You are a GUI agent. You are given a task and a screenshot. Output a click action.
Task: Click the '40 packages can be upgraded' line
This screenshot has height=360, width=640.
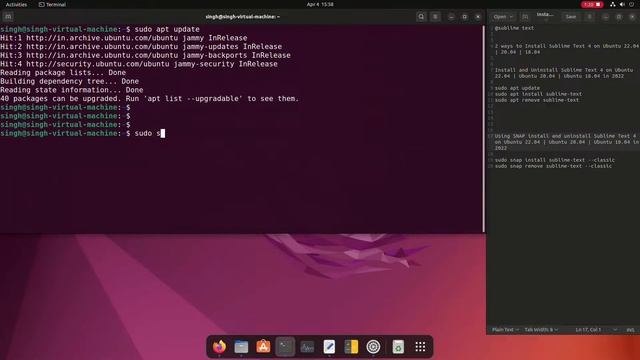tap(149, 99)
